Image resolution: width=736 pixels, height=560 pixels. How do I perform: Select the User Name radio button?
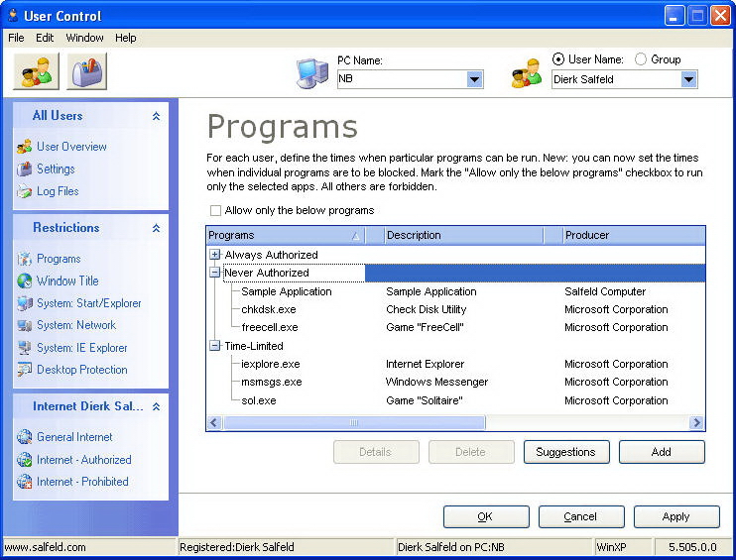[558, 59]
